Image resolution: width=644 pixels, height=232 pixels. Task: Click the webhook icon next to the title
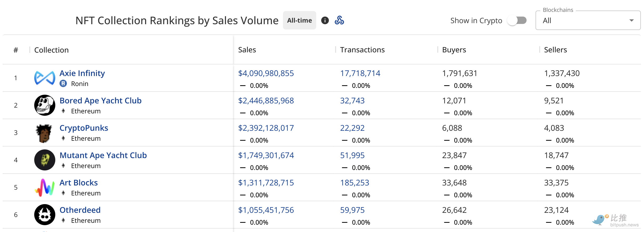coord(339,21)
